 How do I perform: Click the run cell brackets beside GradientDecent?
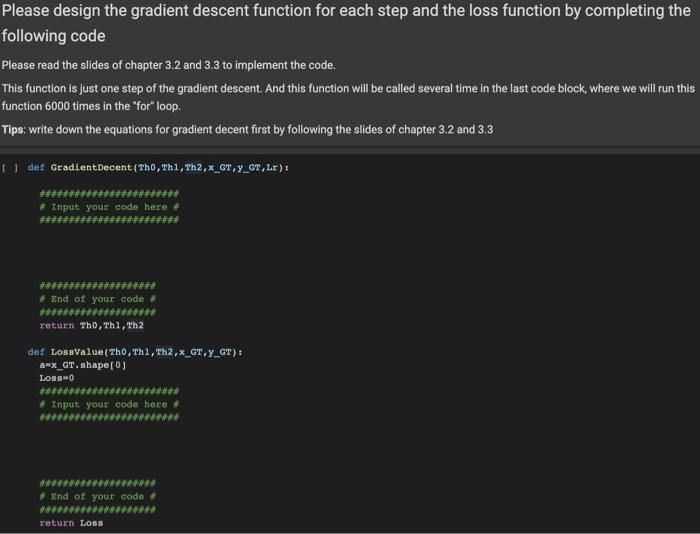[x=10, y=168]
